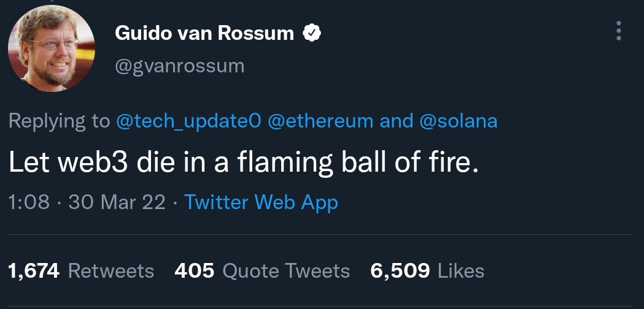Click the 'Replying to' label text

pyautogui.click(x=59, y=121)
